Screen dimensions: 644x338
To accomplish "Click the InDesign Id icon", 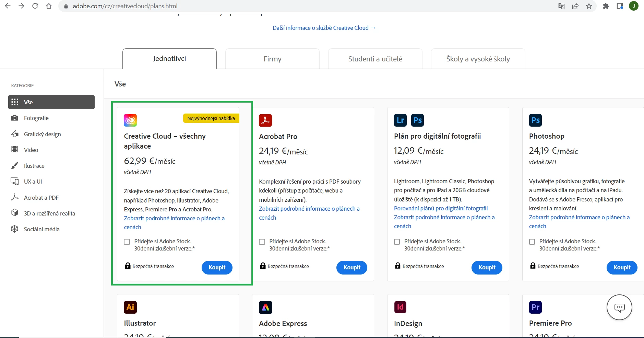I will (401, 307).
